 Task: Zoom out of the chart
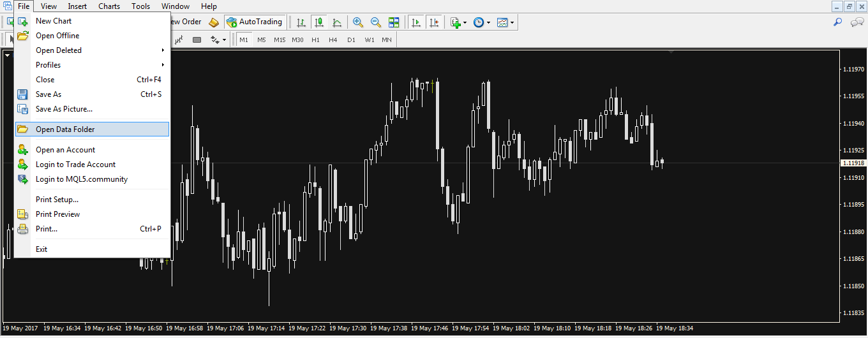tap(376, 22)
